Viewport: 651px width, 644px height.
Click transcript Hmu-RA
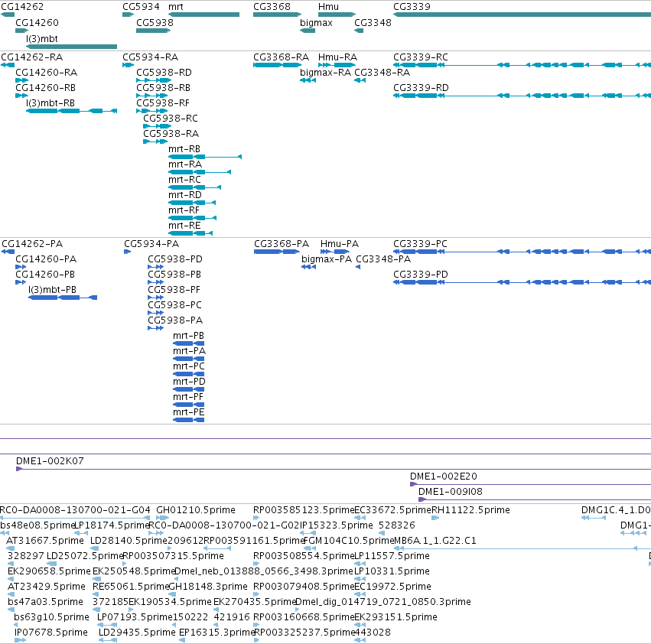pos(337,65)
